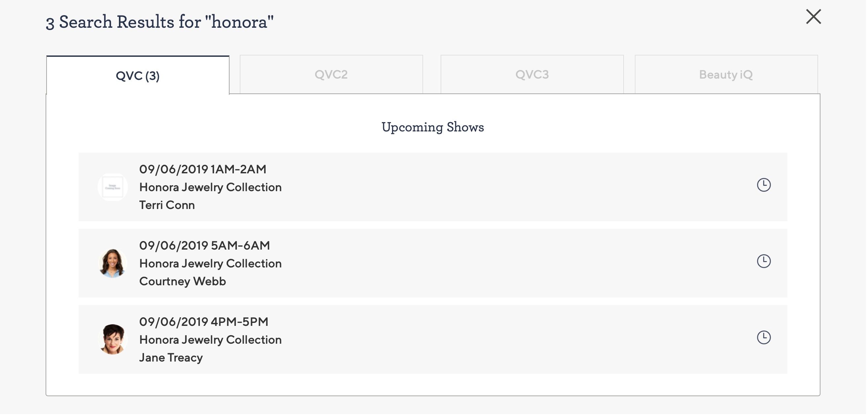Set reminder for the 1AM-2AM Honora show
This screenshot has height=416, width=868.
(764, 185)
